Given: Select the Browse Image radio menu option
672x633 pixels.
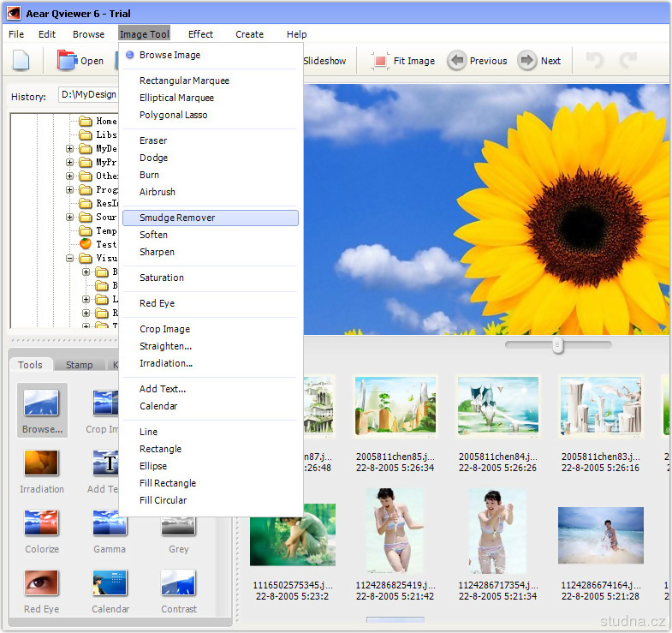Looking at the screenshot, I should [169, 55].
